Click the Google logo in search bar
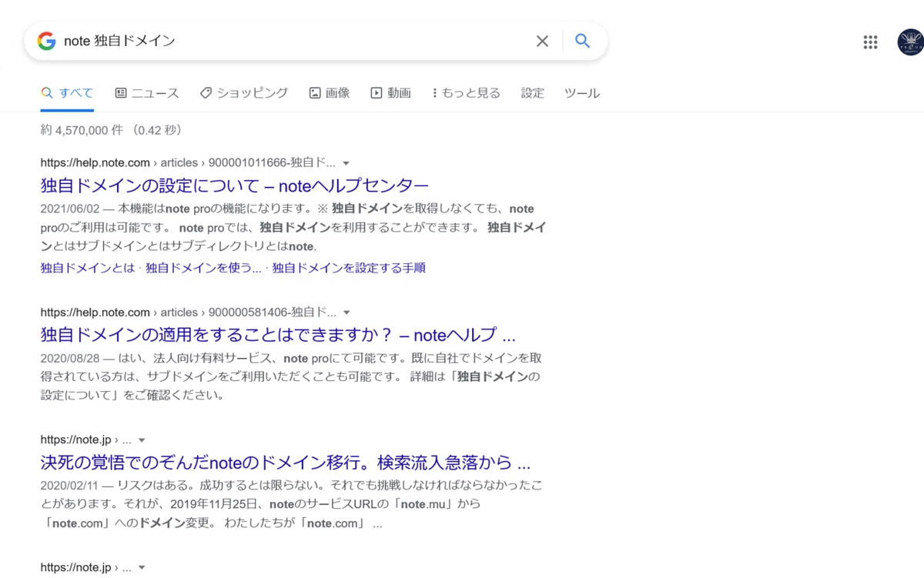The image size is (924, 578). tap(46, 41)
